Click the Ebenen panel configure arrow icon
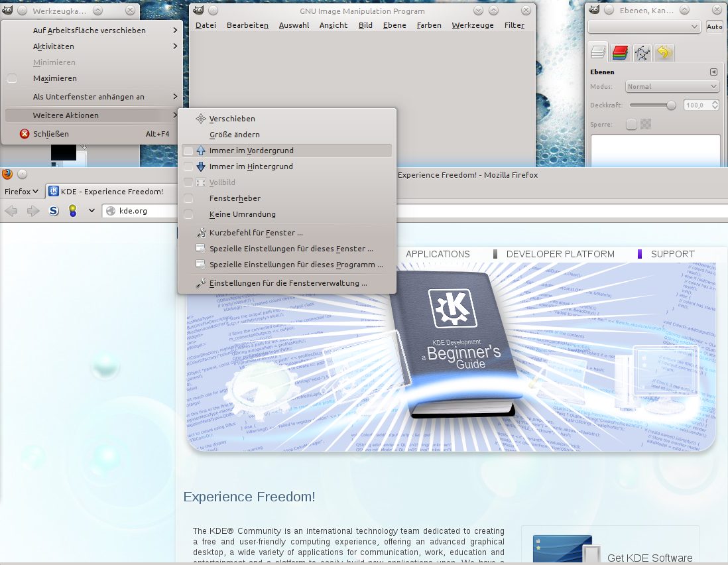The image size is (728, 565). coord(713,72)
